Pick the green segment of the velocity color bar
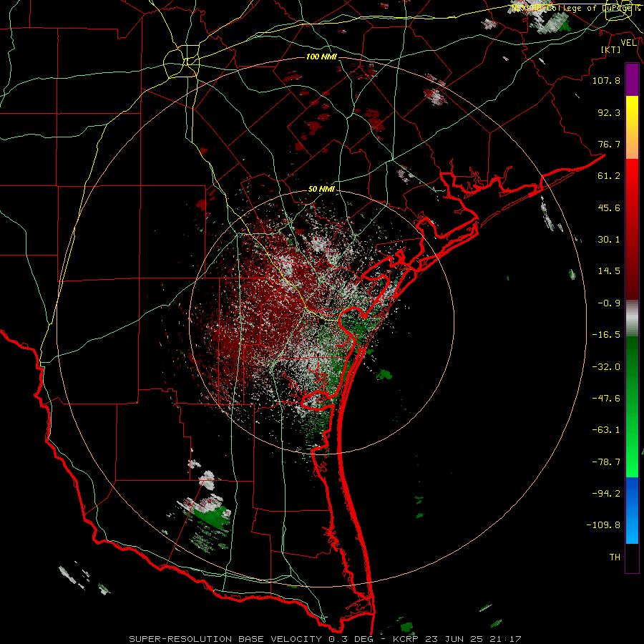The height and width of the screenshot is (644, 644). click(x=632, y=406)
